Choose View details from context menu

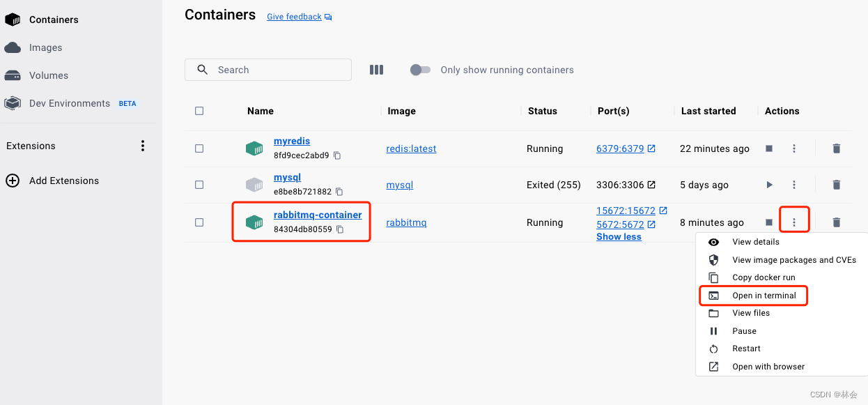[x=782, y=242]
